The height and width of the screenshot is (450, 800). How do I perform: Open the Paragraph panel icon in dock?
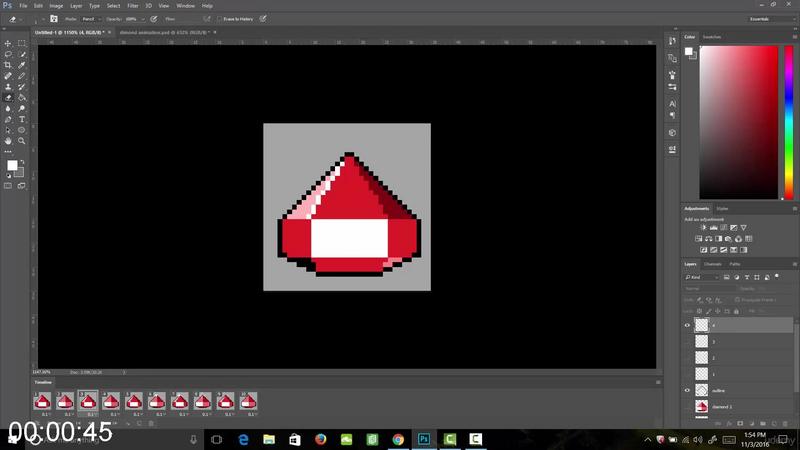pos(672,115)
